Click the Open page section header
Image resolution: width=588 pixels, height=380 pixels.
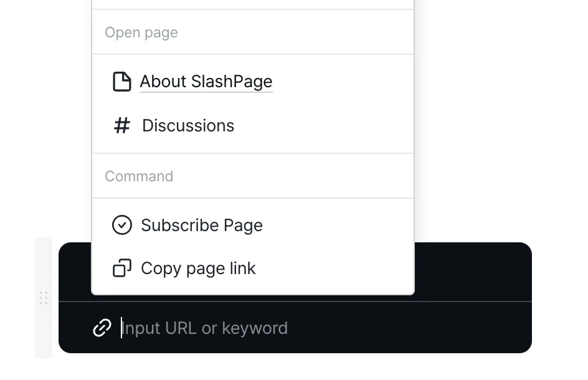[141, 32]
